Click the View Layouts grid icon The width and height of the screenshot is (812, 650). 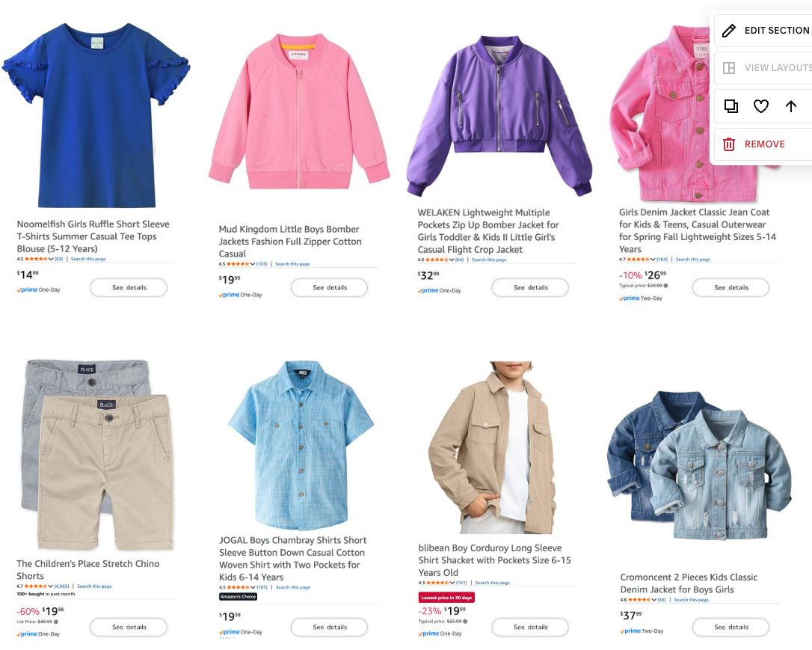pos(728,68)
